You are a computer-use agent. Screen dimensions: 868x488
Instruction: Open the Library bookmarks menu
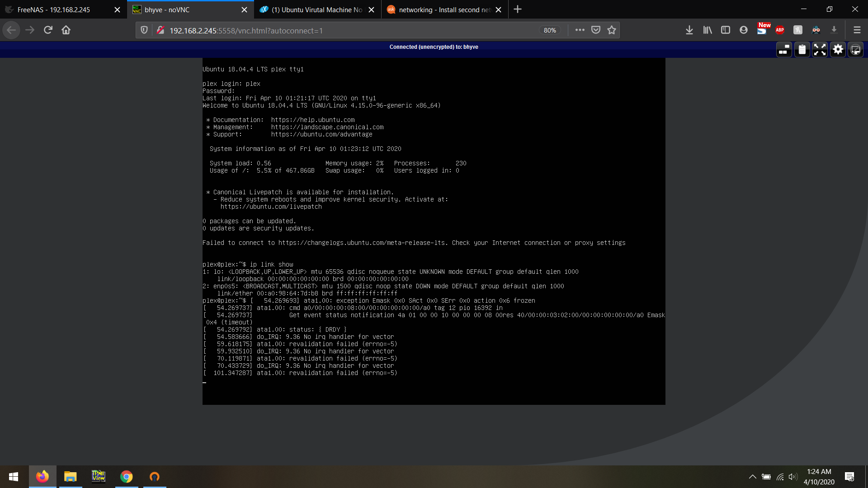708,30
